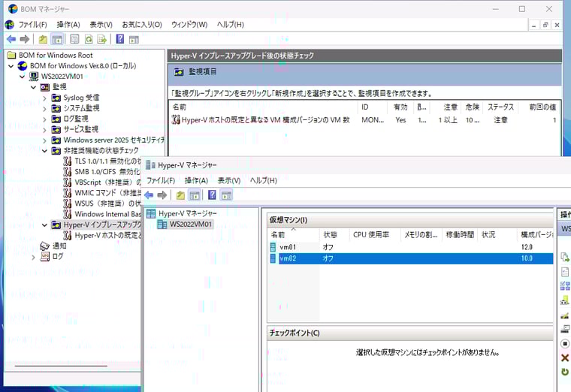571x392 pixels.
Task: Select Hyper-V ホストの既定と異なる VM monitor row
Action: click(x=364, y=119)
